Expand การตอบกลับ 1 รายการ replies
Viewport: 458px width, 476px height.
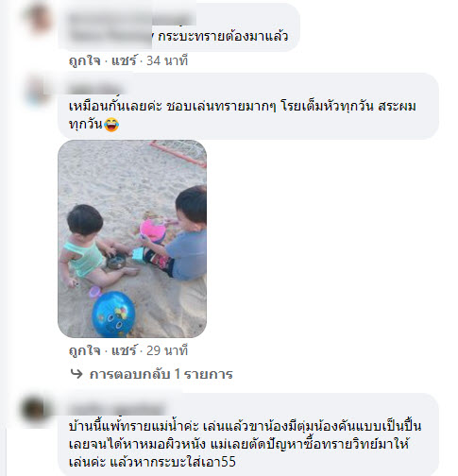pos(161,374)
